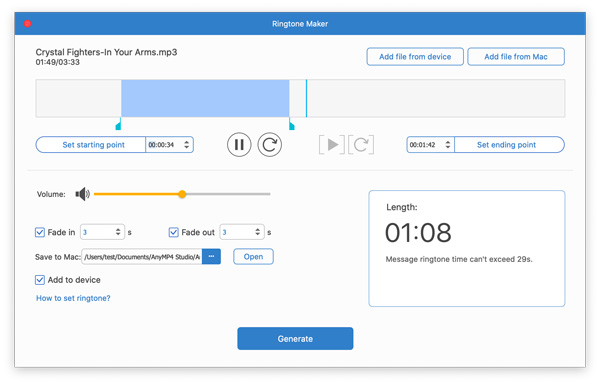Click Add file from device
Screen dimensions: 600x384
pyautogui.click(x=415, y=57)
